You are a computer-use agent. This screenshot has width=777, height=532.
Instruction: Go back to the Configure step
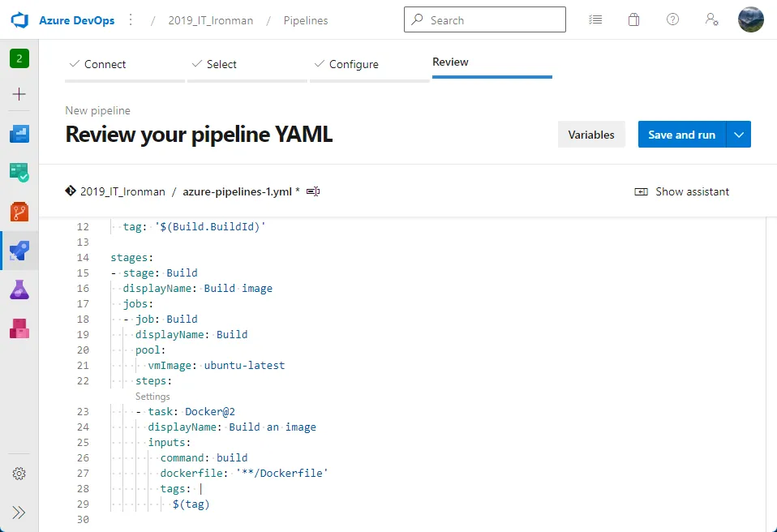point(354,64)
